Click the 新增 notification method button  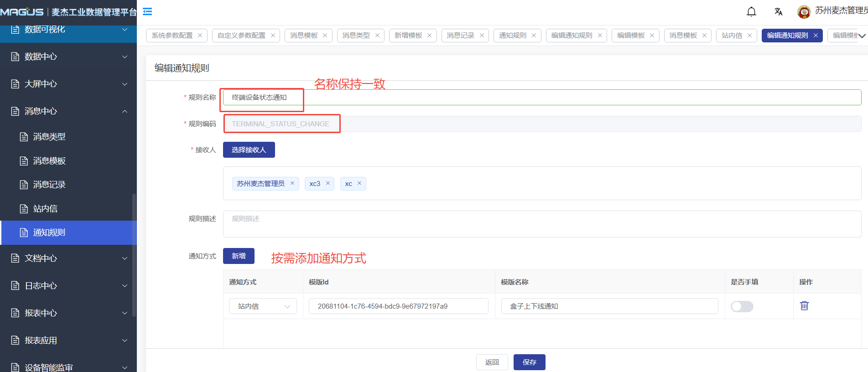pyautogui.click(x=239, y=256)
